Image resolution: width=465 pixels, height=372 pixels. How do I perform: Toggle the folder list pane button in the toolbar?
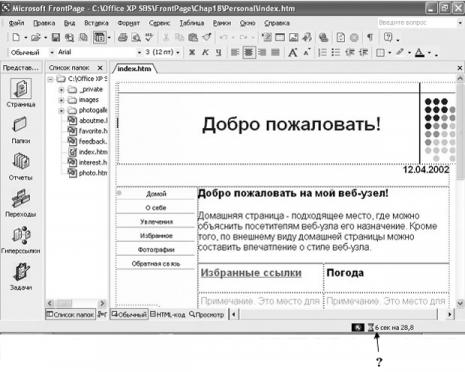pyautogui.click(x=99, y=37)
